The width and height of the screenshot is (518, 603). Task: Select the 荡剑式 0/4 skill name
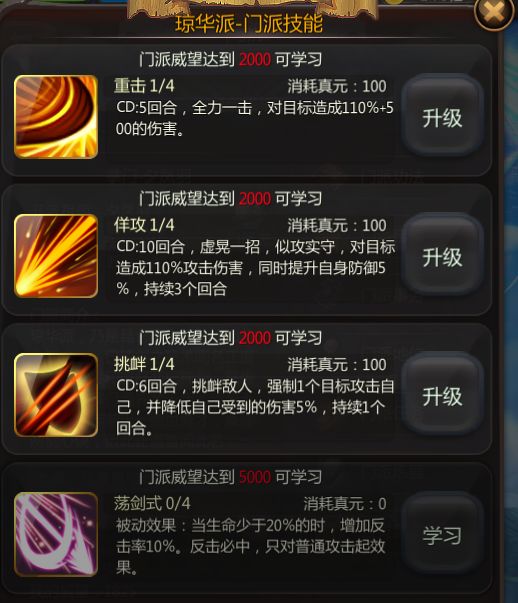pos(152,503)
